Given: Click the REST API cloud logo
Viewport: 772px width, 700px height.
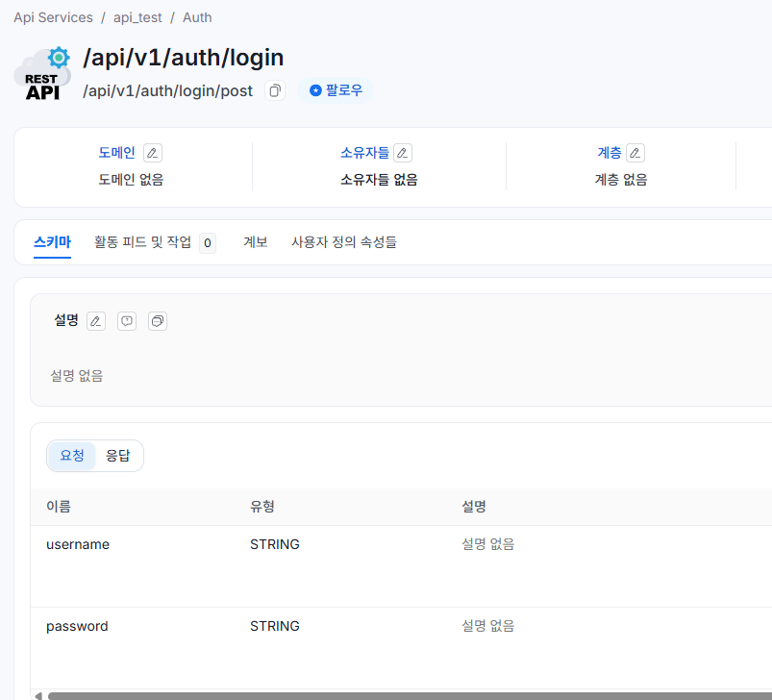Looking at the screenshot, I should 42,75.
